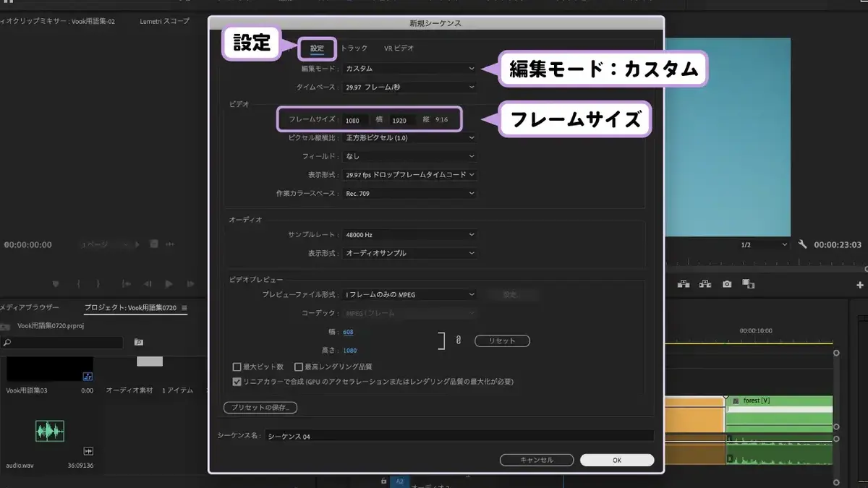Open the project panel hamburger menu
This screenshot has height=488, width=868.
184,308
